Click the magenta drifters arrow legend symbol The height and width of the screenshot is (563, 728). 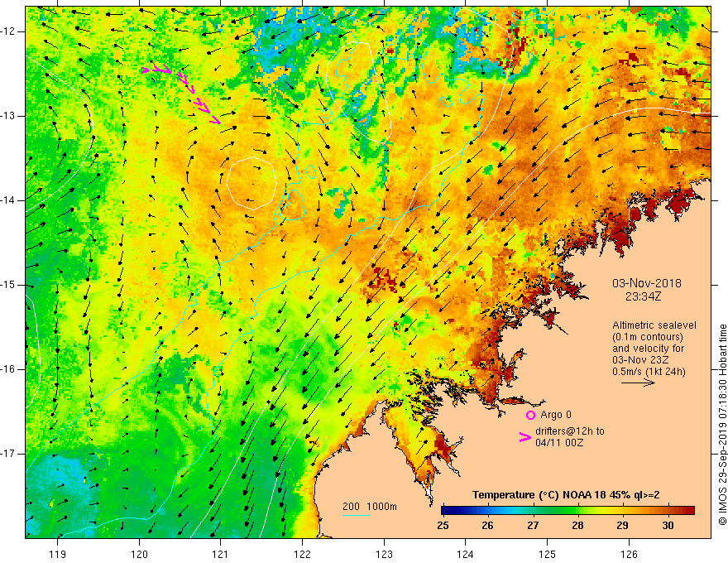pos(524,437)
